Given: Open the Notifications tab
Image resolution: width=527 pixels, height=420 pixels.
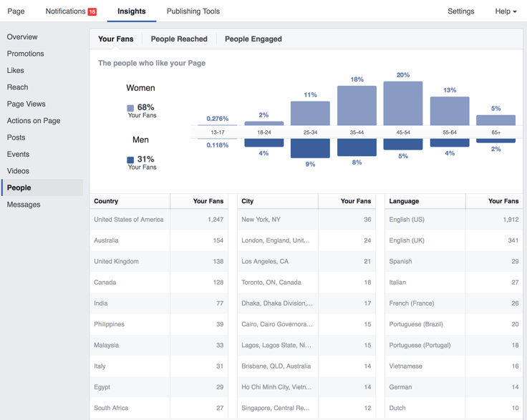Looking at the screenshot, I should click(x=66, y=11).
